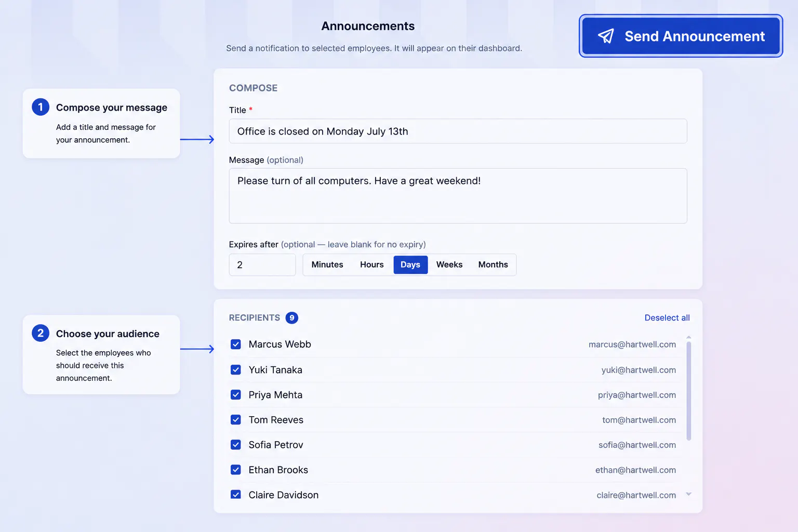Click the email tom@hartwell.com

click(639, 420)
